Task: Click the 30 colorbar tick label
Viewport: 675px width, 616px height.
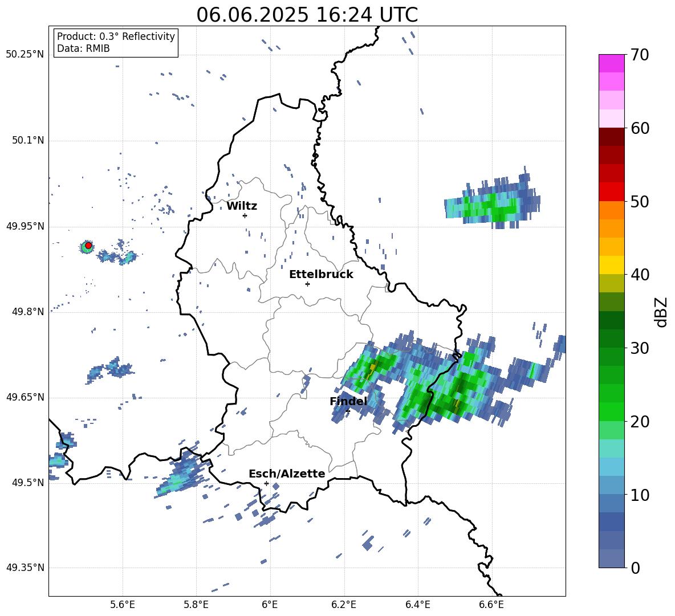Action: [x=639, y=348]
